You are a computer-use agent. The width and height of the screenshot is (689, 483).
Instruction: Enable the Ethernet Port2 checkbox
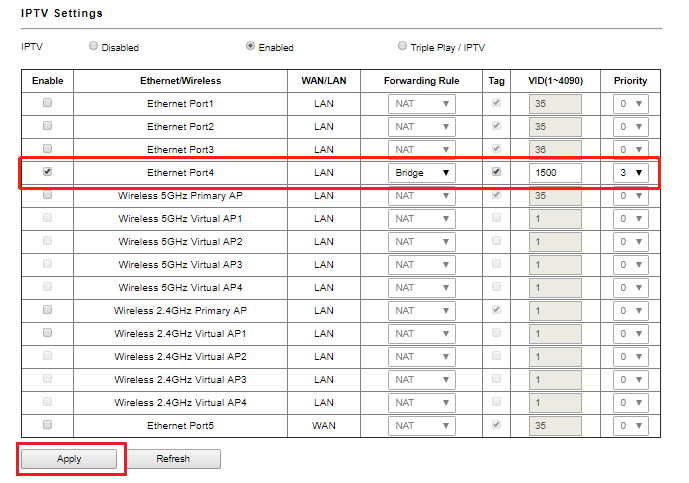[x=47, y=126]
